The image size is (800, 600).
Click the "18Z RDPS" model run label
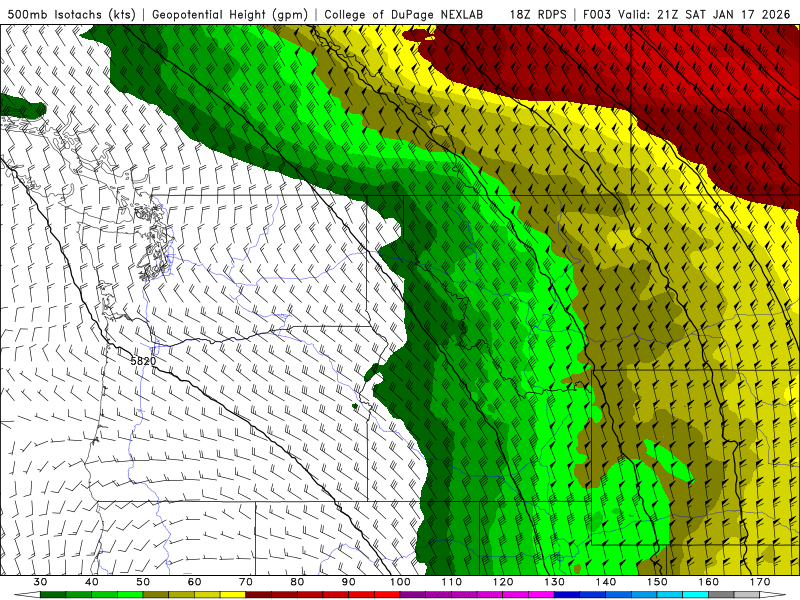coord(538,14)
